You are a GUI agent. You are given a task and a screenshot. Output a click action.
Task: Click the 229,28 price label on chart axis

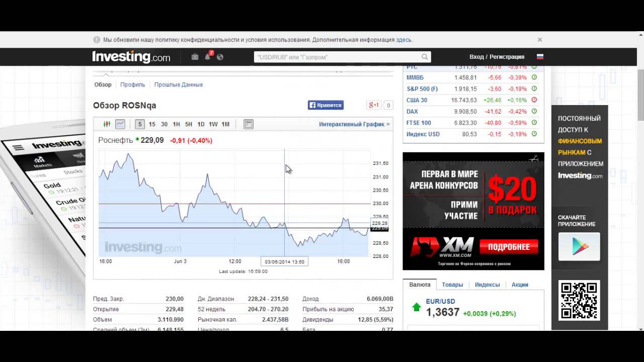pyautogui.click(x=379, y=223)
